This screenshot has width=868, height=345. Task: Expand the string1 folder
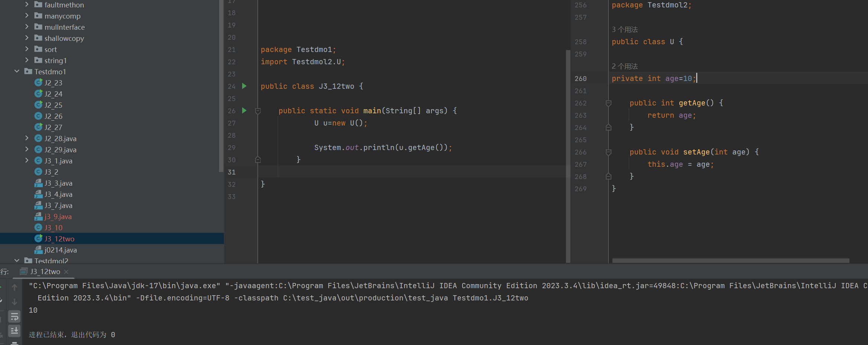tap(27, 60)
